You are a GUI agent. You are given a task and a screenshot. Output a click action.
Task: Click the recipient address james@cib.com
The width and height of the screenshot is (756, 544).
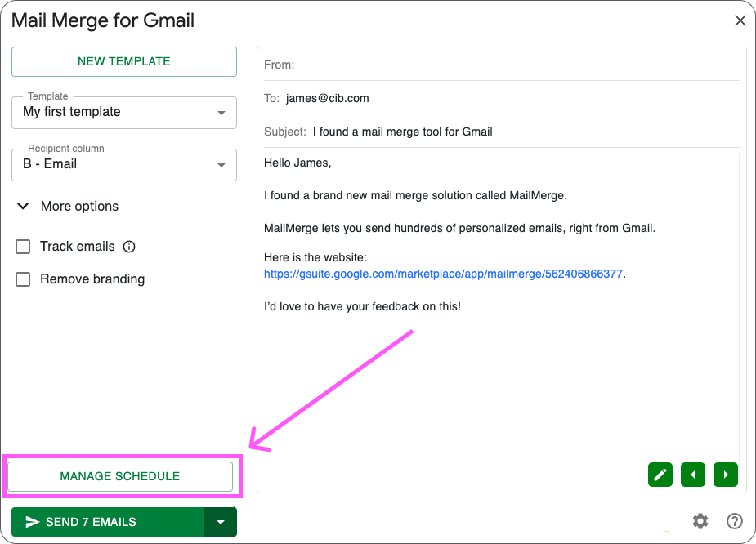328,98
